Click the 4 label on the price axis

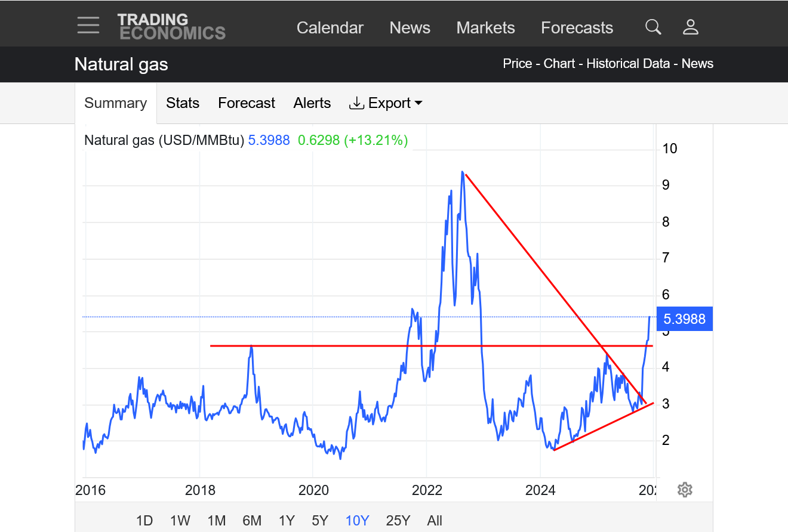[666, 367]
